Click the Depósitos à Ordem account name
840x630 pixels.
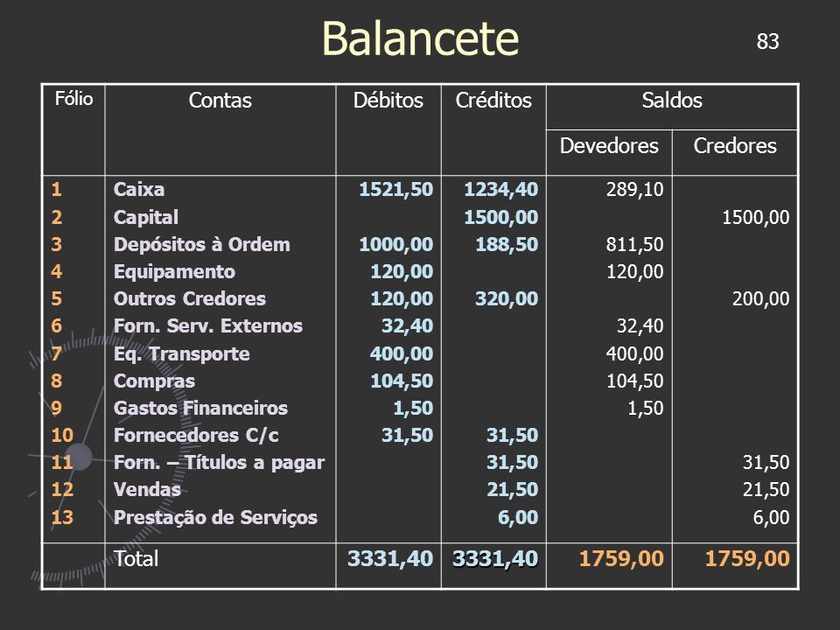pyautogui.click(x=202, y=244)
